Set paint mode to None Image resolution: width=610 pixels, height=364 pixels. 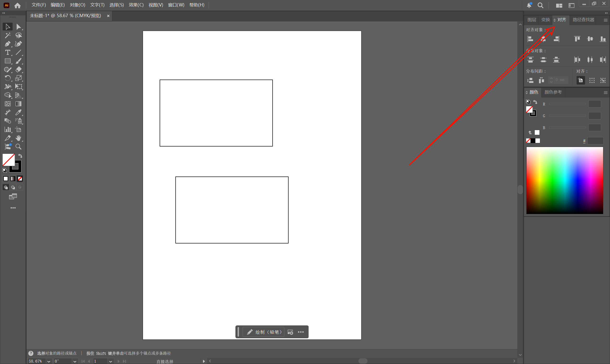click(20, 179)
